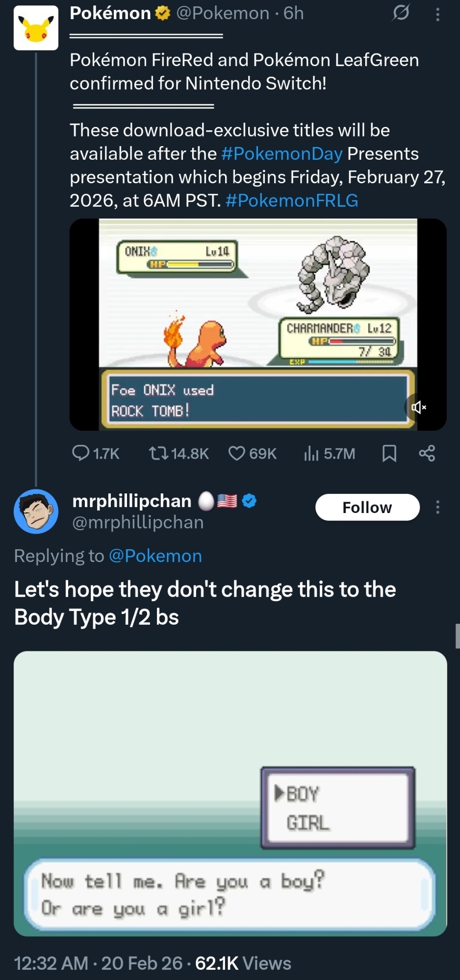The image size is (460, 980).
Task: Open the #PokemonDay hashtag
Action: pos(281,154)
